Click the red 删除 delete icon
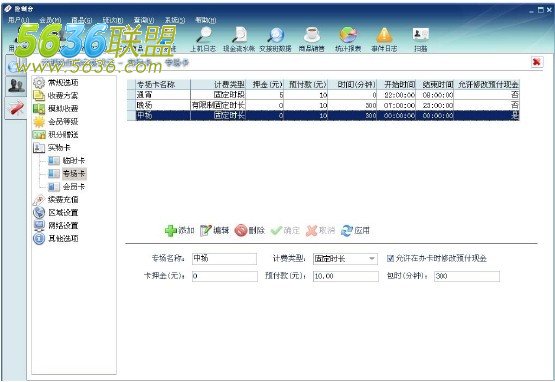 point(241,231)
